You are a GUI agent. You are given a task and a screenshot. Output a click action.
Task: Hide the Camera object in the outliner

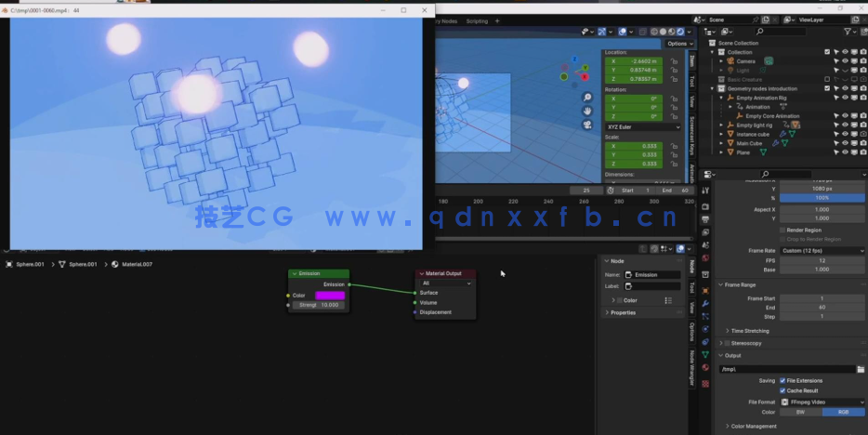845,61
